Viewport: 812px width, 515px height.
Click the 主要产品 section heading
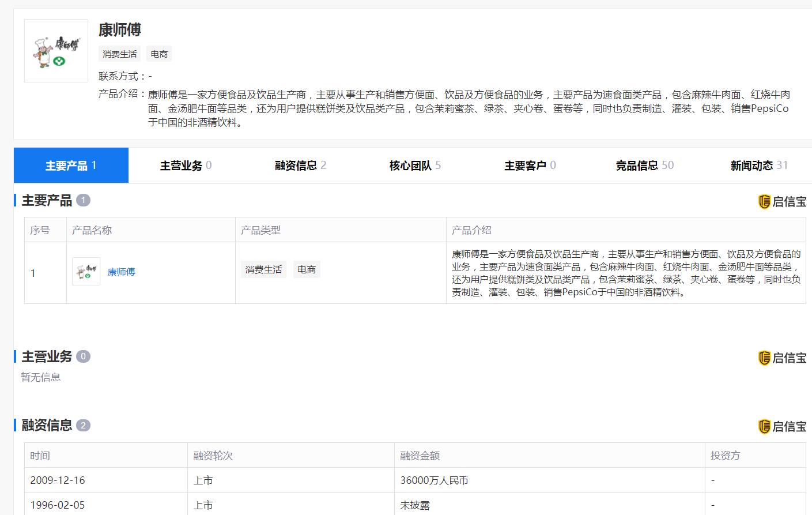tap(47, 200)
